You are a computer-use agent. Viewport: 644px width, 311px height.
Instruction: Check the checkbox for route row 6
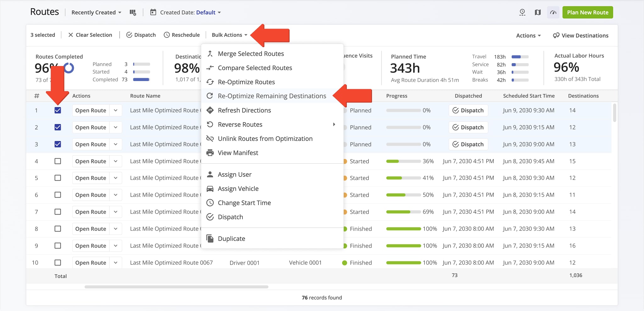pyautogui.click(x=58, y=195)
